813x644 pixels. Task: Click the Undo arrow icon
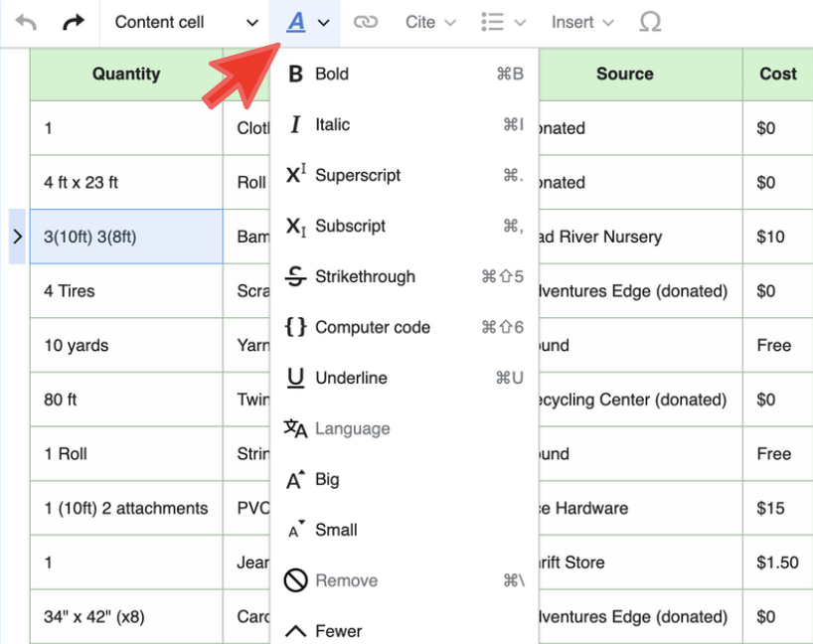click(x=27, y=22)
